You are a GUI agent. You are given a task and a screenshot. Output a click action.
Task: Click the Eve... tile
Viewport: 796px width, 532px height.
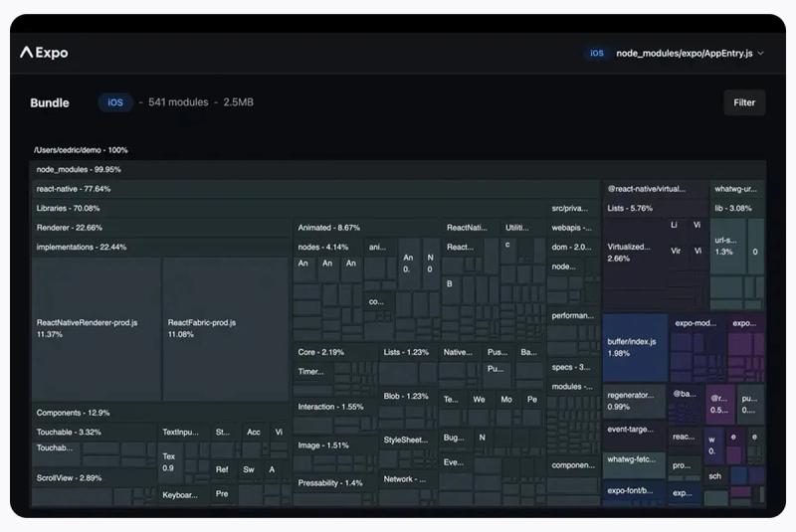(456, 462)
